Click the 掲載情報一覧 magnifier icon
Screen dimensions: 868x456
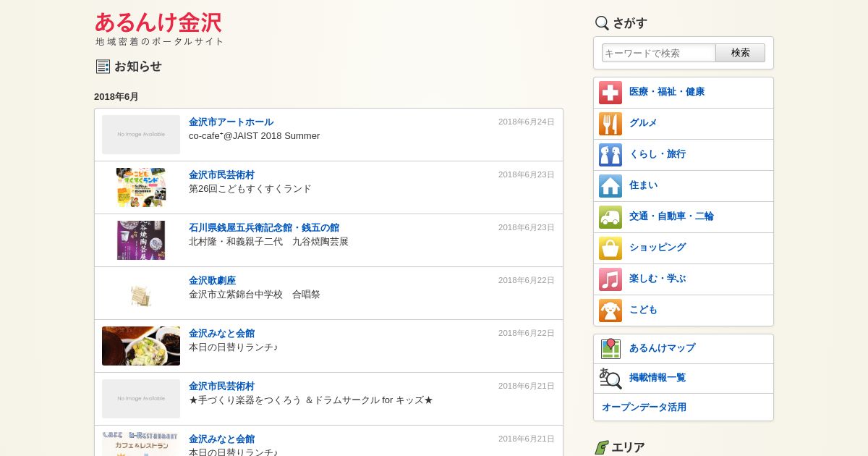point(610,379)
